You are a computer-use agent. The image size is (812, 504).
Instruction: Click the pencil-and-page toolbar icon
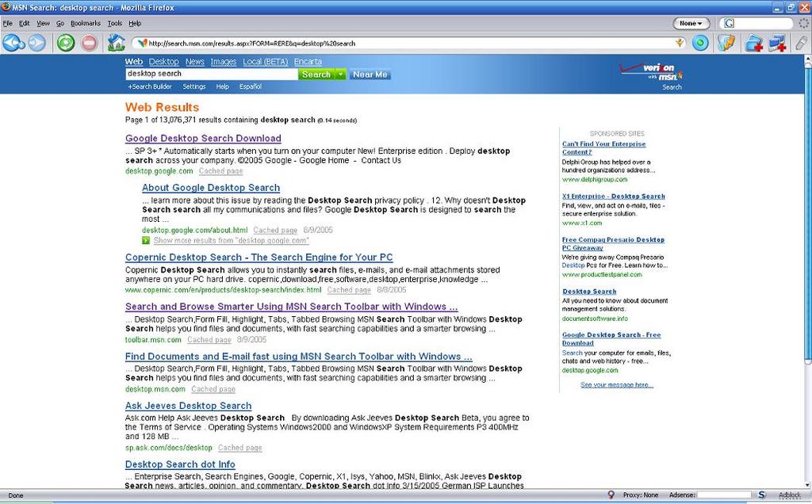726,43
